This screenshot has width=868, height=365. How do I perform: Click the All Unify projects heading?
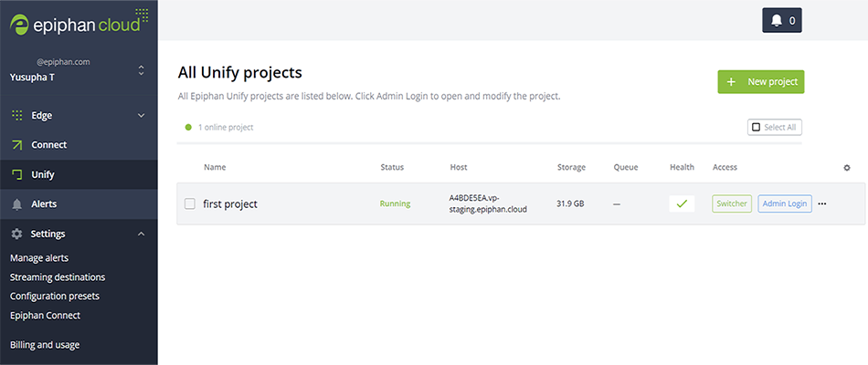[x=239, y=72]
